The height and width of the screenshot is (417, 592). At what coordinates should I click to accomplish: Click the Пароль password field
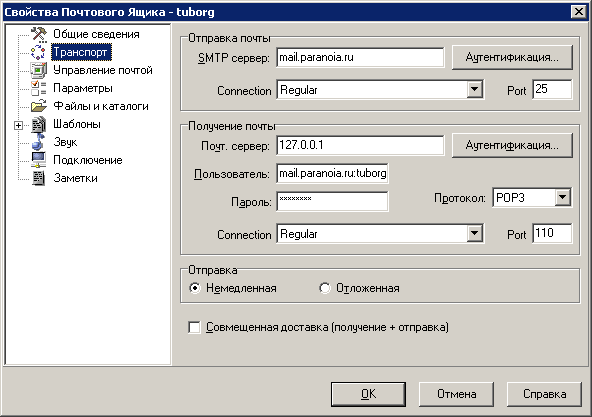coord(332,201)
